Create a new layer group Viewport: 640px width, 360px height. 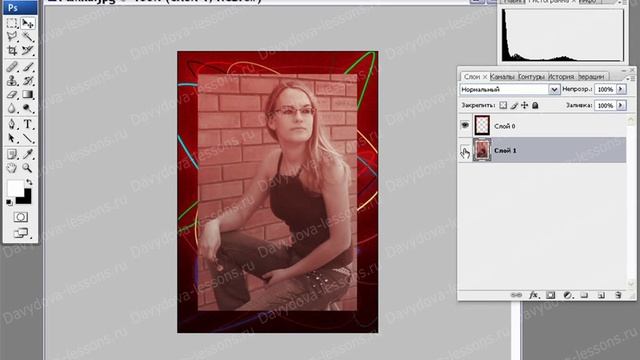click(x=584, y=295)
